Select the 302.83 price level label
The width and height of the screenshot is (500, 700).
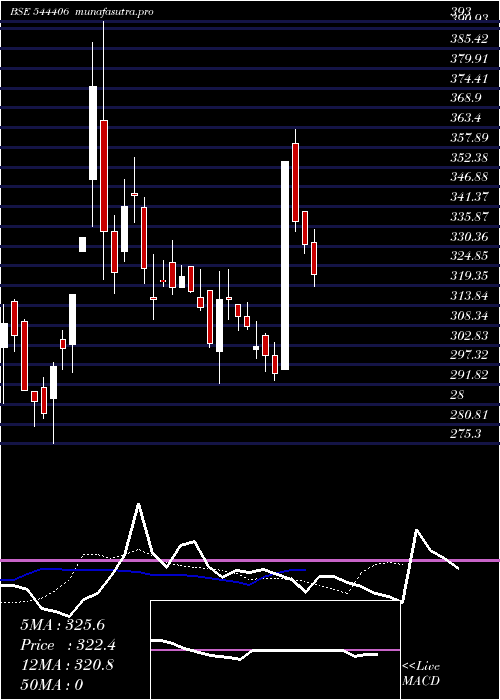coord(469,335)
